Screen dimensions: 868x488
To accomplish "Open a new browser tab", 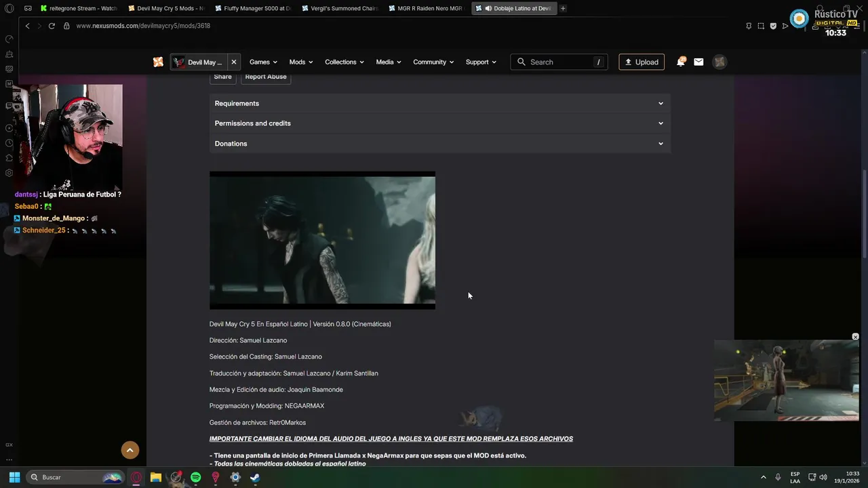I will [563, 8].
